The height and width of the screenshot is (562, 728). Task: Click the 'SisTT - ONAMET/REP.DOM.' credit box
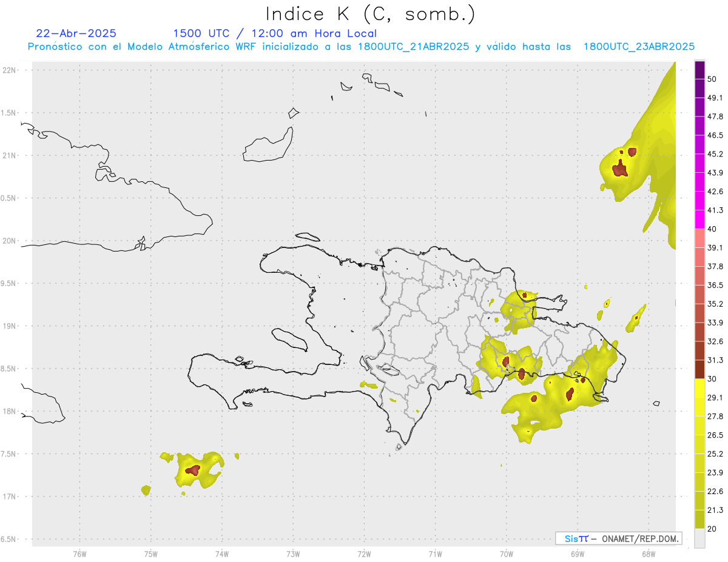pyautogui.click(x=618, y=538)
